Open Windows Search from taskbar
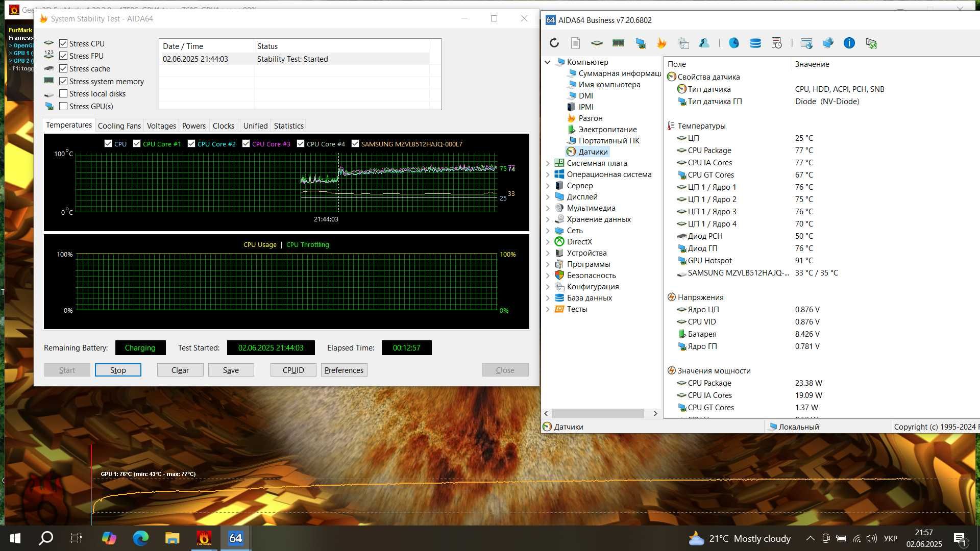Viewport: 980px width, 551px height. pyautogui.click(x=46, y=538)
